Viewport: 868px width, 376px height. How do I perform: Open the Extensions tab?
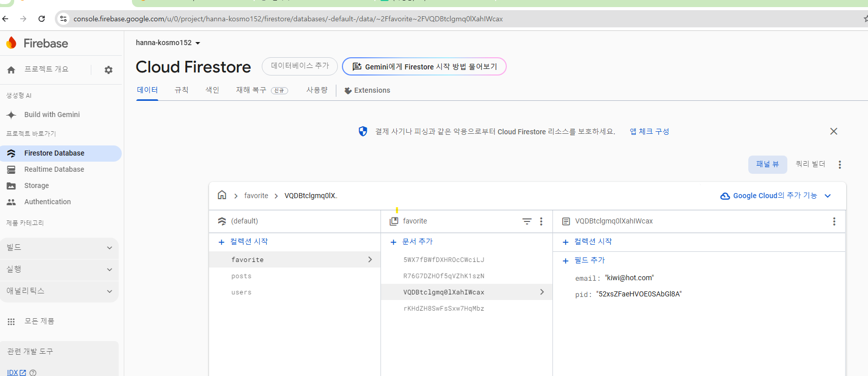click(x=367, y=91)
